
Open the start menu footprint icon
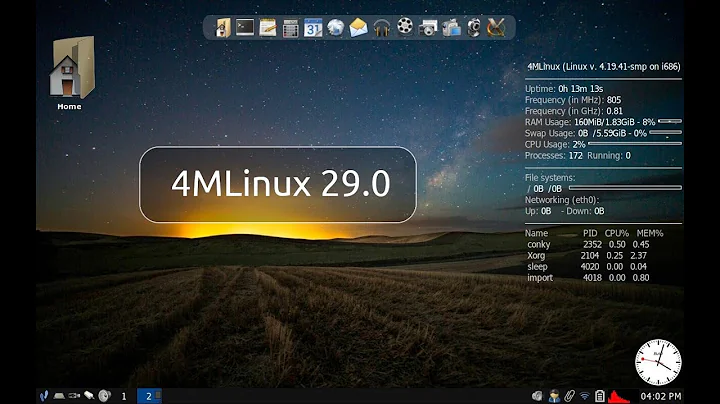tap(44, 396)
